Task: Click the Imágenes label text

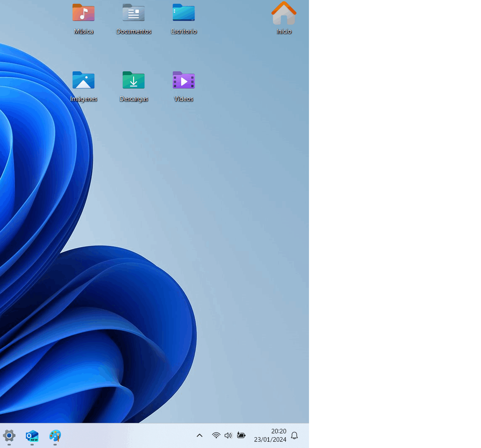Action: click(x=84, y=99)
